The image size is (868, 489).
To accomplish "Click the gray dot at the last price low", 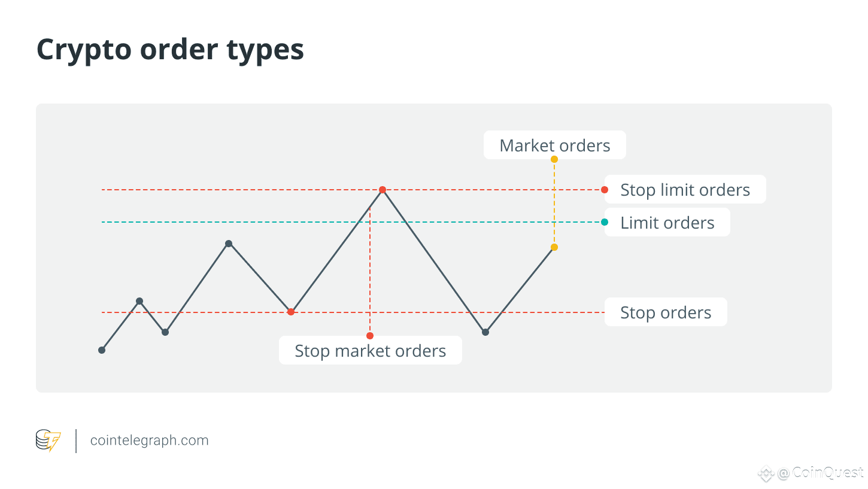I will (x=485, y=332).
